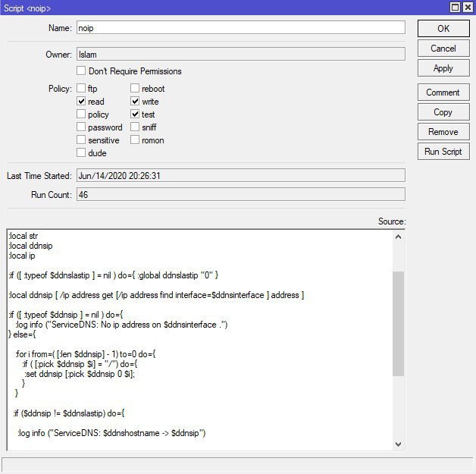This screenshot has height=474, width=476.
Task: Uncheck the write policy
Action: [135, 101]
